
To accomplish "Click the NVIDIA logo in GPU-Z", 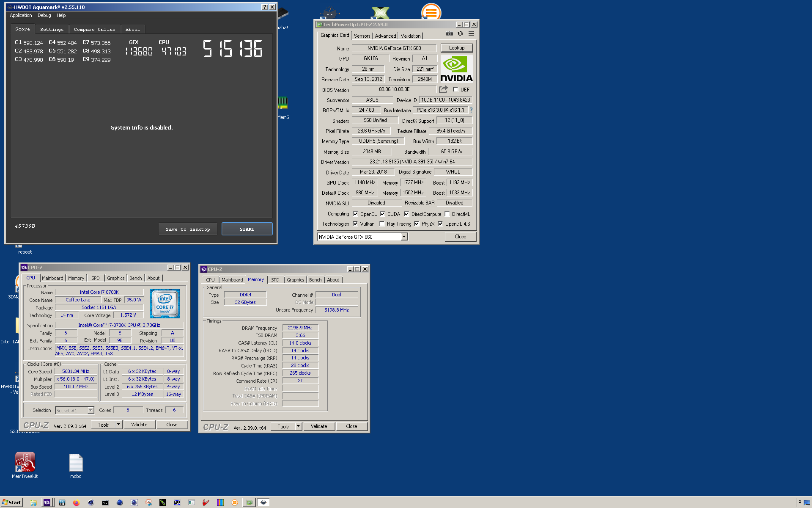I will 456,69.
